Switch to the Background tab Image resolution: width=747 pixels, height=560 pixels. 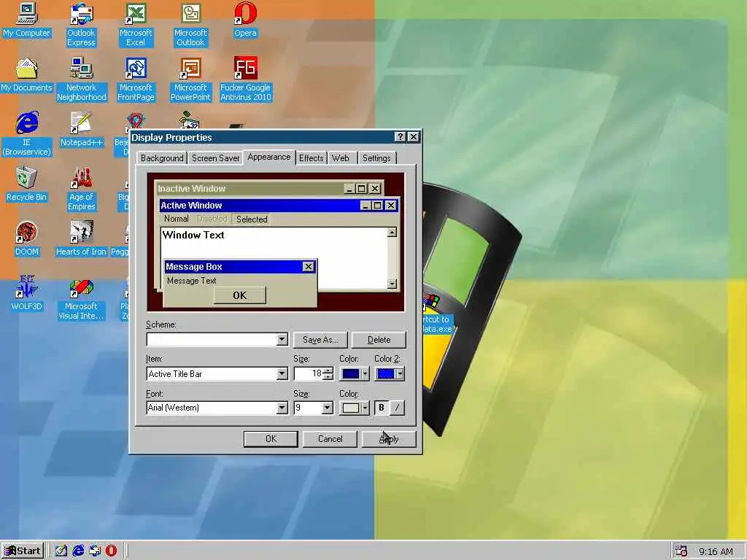pos(162,158)
